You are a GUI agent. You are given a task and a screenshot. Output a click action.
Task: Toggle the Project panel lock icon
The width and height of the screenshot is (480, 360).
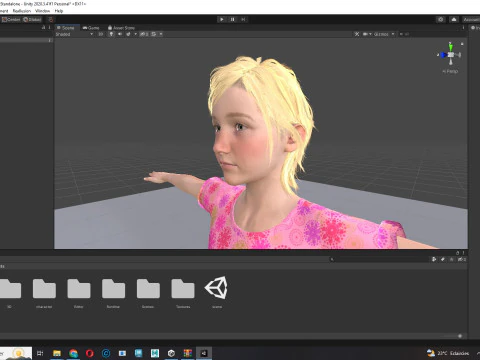(x=457, y=253)
